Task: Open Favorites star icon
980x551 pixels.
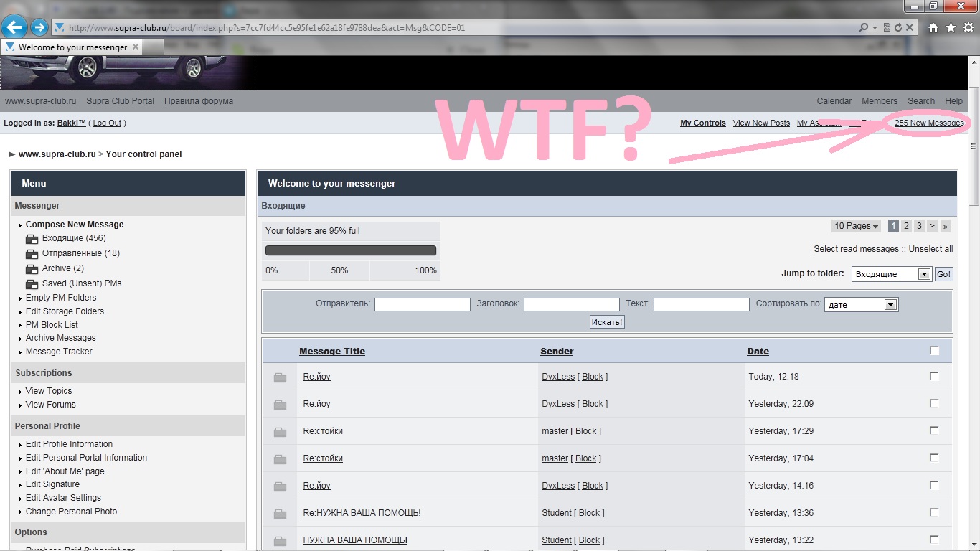Action: coord(951,28)
